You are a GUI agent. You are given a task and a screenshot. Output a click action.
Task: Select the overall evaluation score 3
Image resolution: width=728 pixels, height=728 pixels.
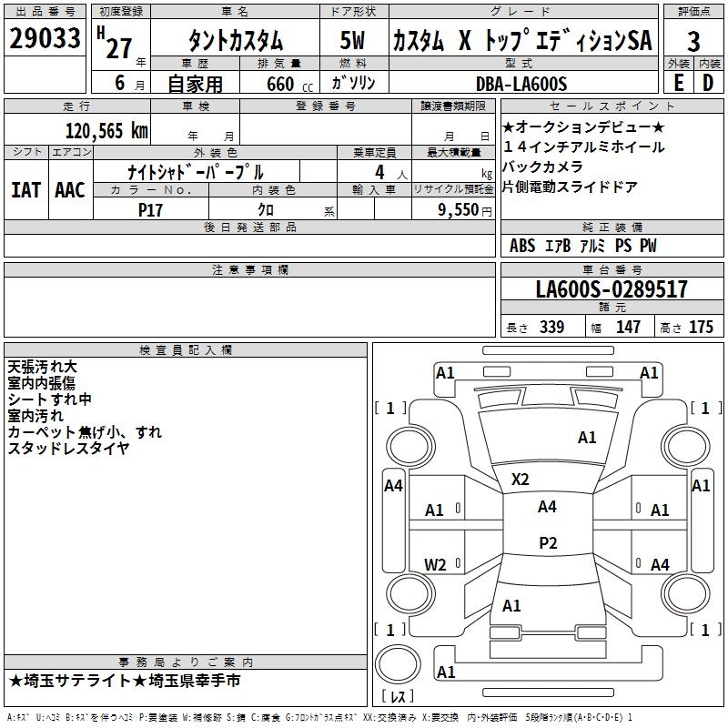click(x=693, y=42)
